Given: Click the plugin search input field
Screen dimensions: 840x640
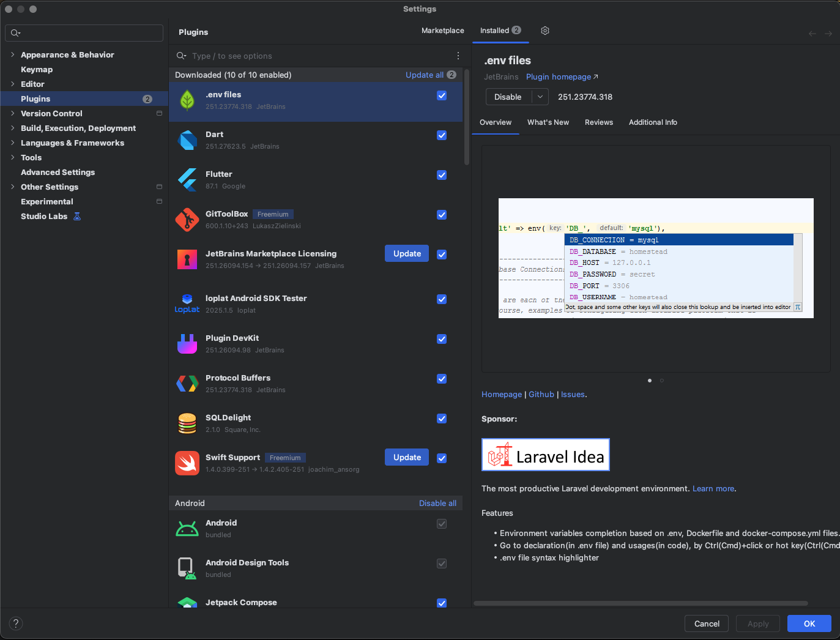Looking at the screenshot, I should (318, 56).
